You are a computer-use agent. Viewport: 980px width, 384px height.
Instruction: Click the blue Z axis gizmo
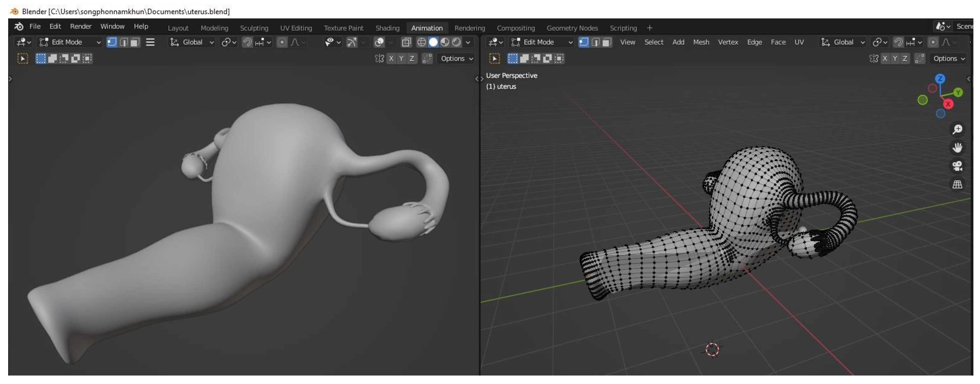pyautogui.click(x=940, y=79)
